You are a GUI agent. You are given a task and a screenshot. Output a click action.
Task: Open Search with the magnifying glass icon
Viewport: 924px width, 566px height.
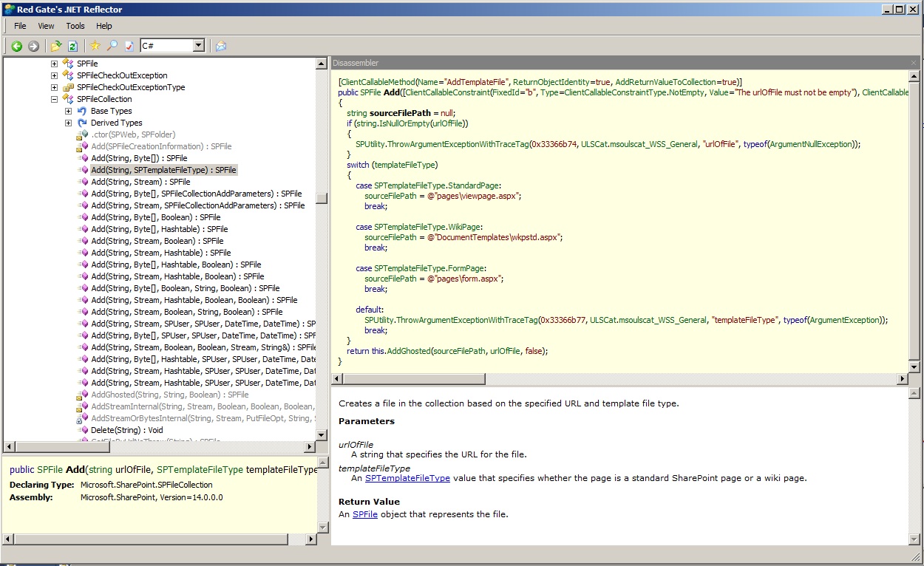[x=112, y=46]
